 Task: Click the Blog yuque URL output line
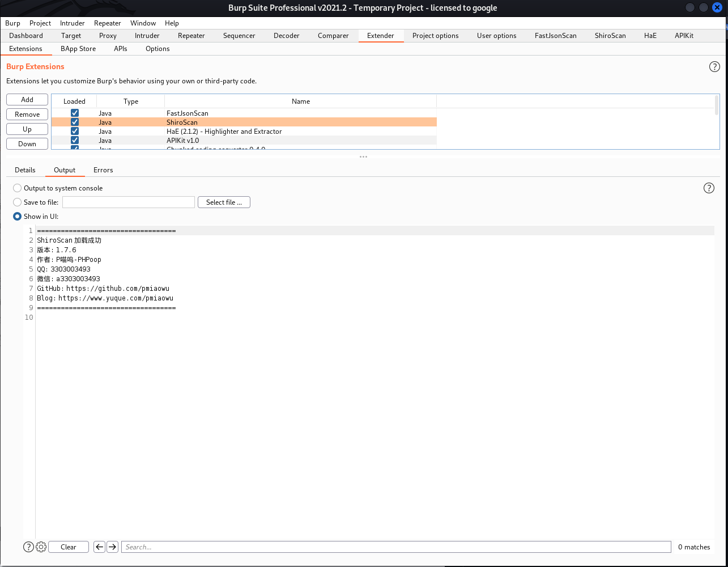pyautogui.click(x=105, y=298)
